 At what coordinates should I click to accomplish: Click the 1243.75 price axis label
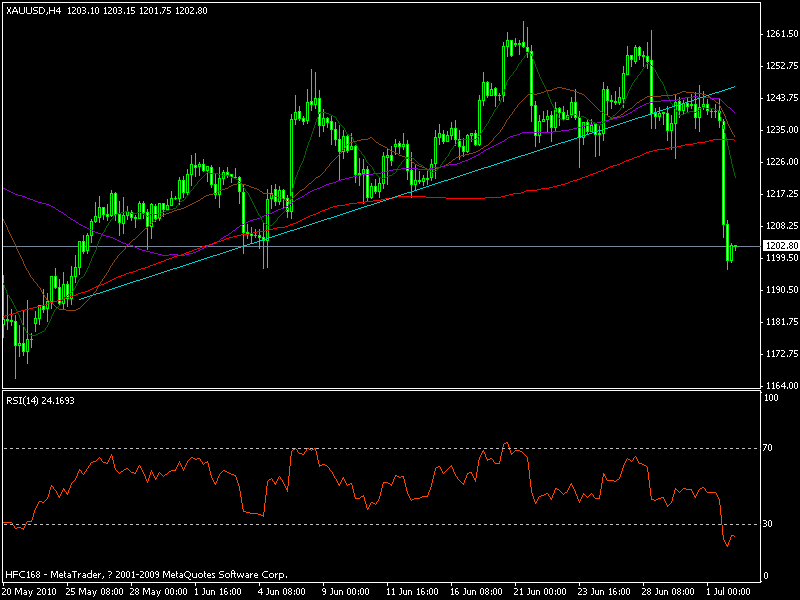tap(782, 98)
